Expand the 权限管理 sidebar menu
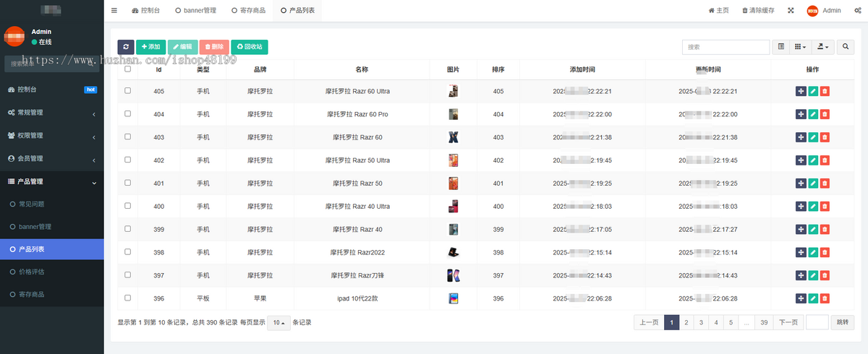868x354 pixels. [52, 136]
